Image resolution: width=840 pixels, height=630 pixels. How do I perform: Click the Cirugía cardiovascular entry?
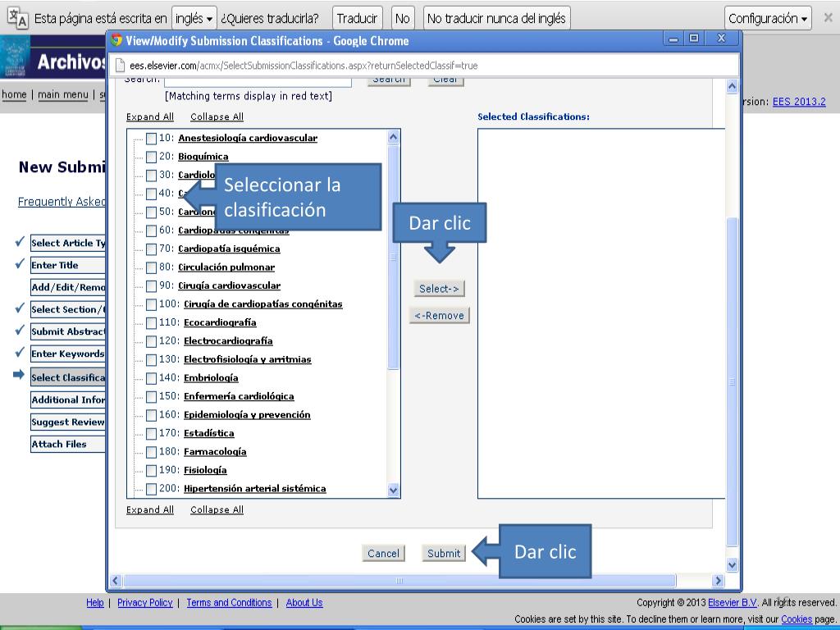click(230, 285)
